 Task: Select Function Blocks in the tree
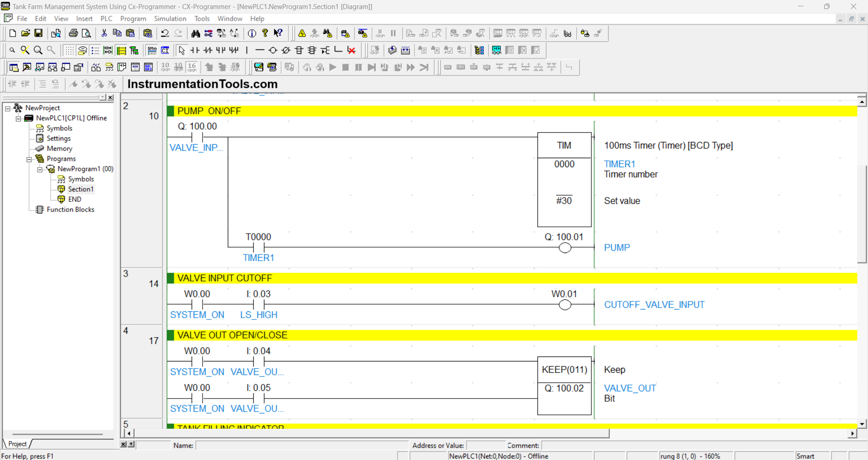click(x=71, y=210)
